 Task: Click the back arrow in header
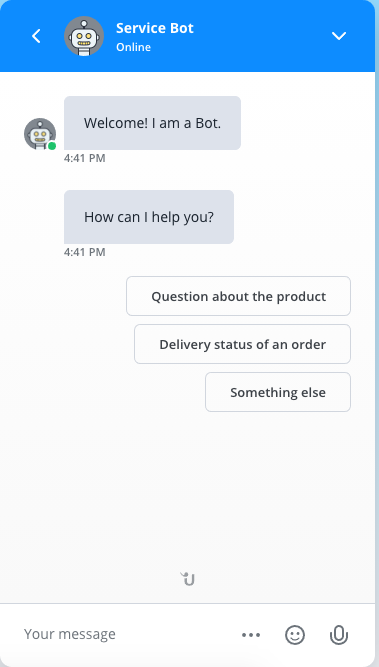point(37,36)
